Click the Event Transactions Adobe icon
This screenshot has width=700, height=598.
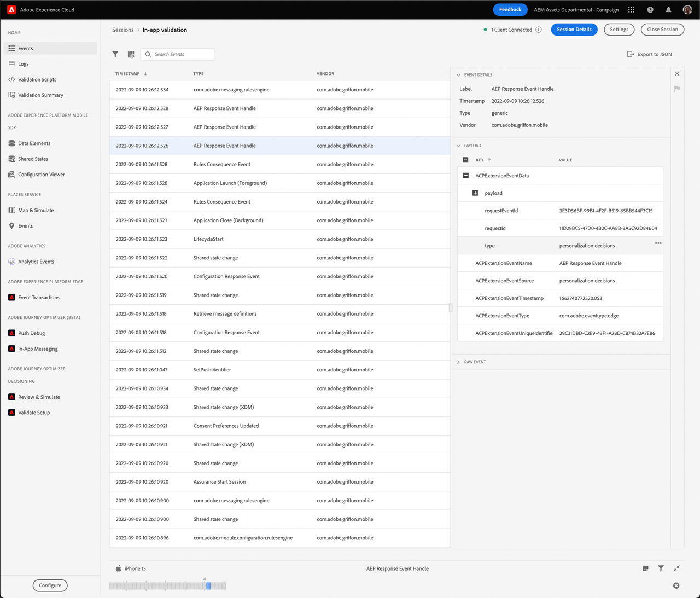pos(12,298)
